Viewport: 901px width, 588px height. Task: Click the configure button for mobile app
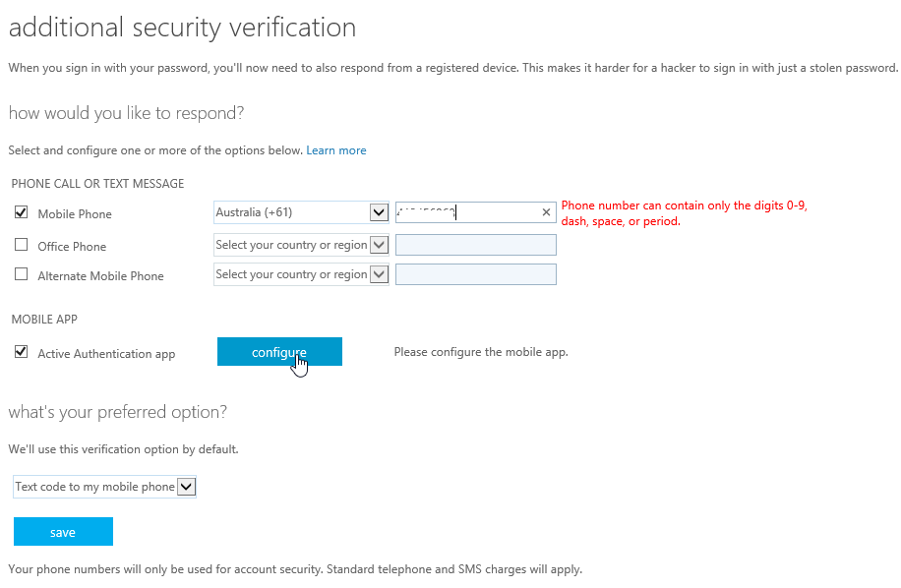click(x=279, y=352)
